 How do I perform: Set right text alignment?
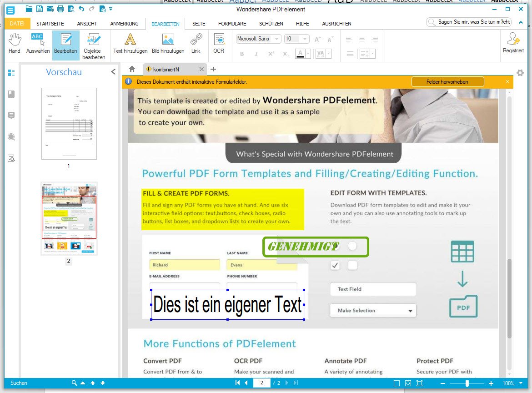[x=375, y=39]
